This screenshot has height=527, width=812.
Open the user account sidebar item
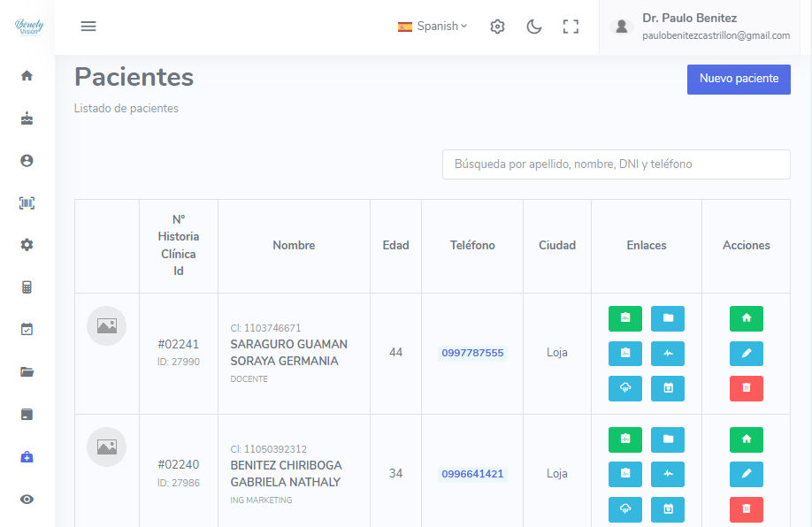click(x=27, y=160)
